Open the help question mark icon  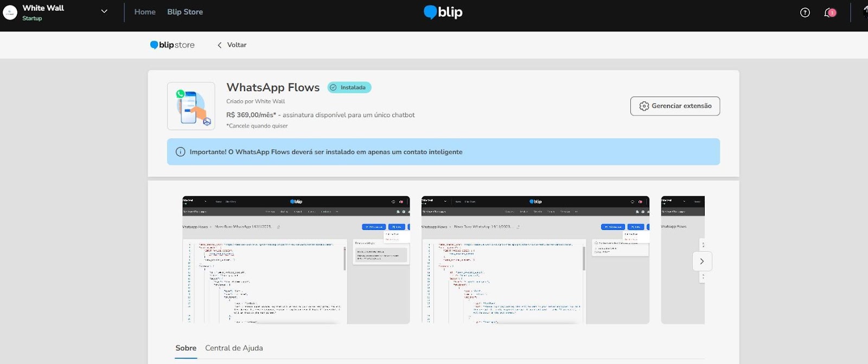pyautogui.click(x=805, y=12)
